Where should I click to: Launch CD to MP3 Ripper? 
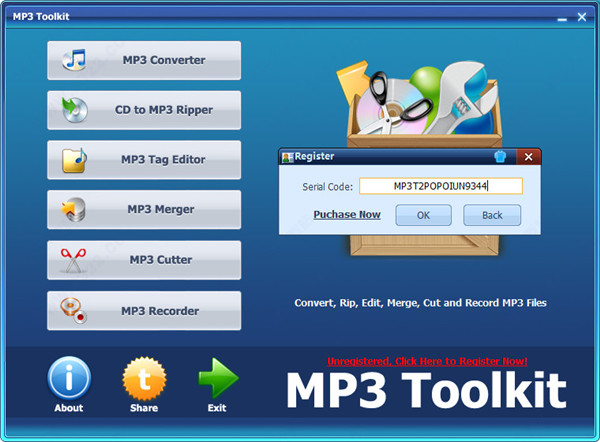tap(144, 110)
